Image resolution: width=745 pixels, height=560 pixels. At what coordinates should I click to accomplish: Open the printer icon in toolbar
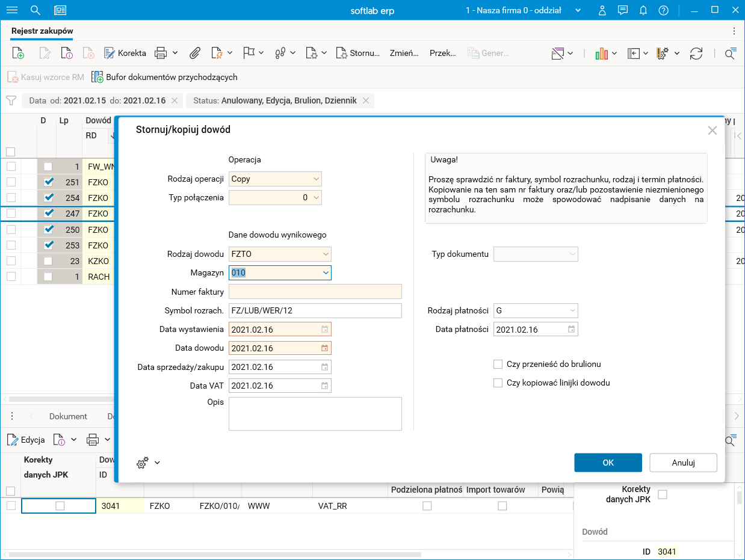coord(161,53)
